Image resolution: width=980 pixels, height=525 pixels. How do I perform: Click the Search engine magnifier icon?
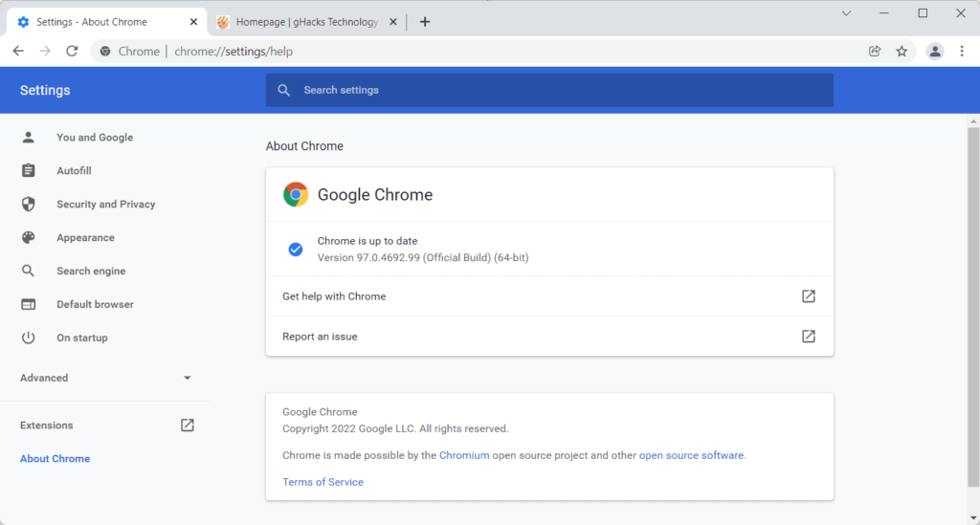[x=28, y=271]
